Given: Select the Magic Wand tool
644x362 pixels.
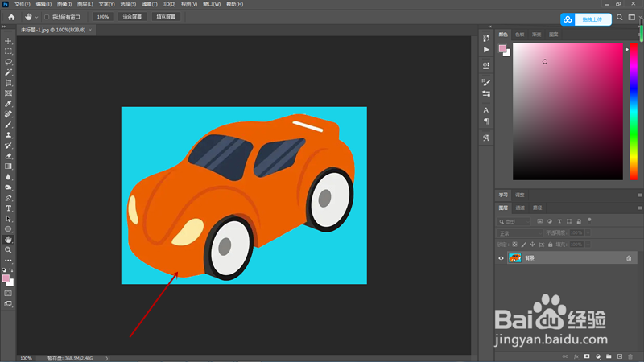Looking at the screenshot, I should [x=8, y=72].
